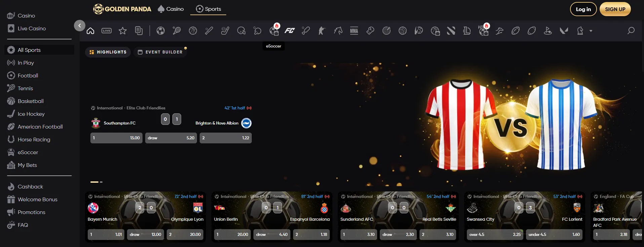Viewport: 644px width, 247px height.
Task: Select the Valorant icon
Action: click(564, 31)
